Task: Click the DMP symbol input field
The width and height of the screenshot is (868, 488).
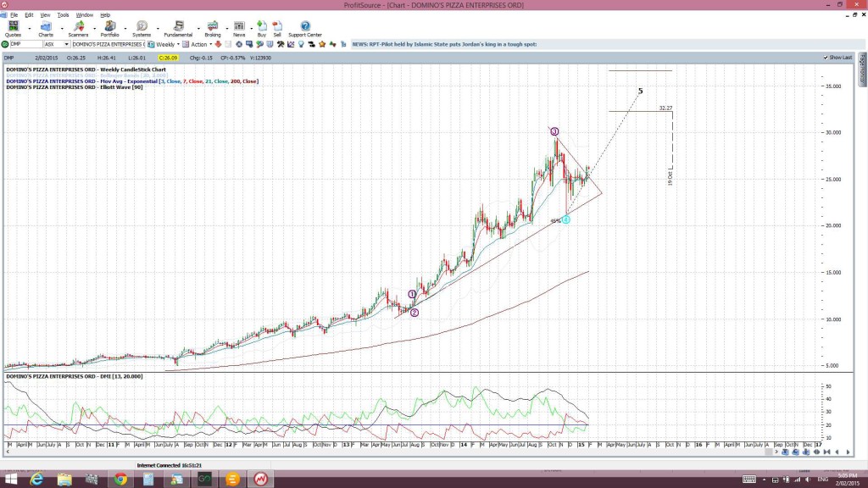Action: pyautogui.click(x=26, y=44)
